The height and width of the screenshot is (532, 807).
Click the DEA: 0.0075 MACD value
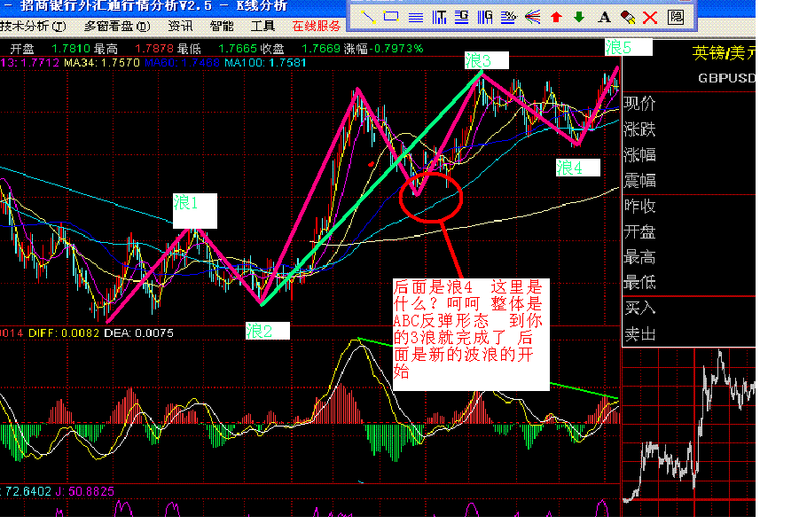139,332
